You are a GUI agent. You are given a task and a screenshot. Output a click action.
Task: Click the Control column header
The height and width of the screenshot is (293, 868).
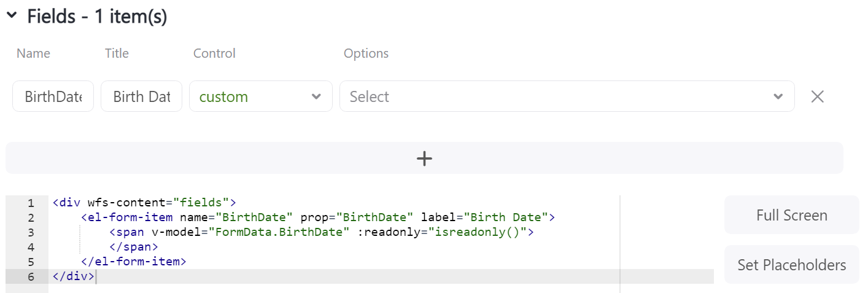click(x=214, y=53)
